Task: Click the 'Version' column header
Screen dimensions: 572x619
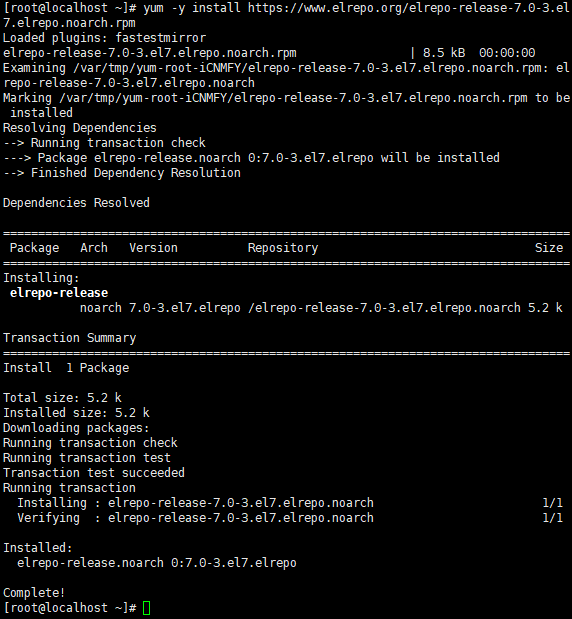Action: (154, 248)
